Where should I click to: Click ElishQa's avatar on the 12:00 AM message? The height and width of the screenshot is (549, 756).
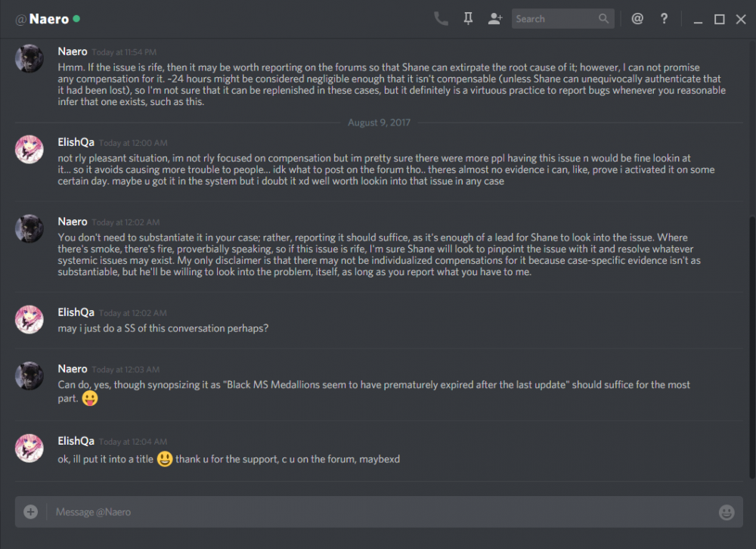[29, 149]
